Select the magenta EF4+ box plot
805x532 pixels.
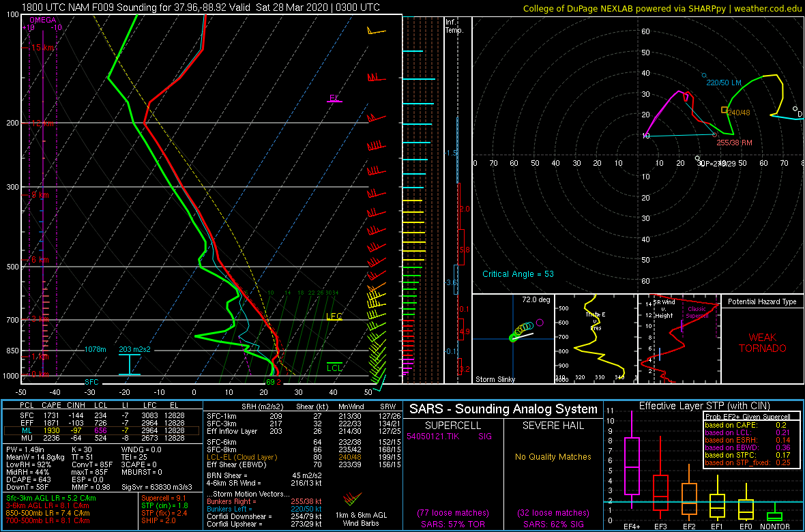coord(631,467)
